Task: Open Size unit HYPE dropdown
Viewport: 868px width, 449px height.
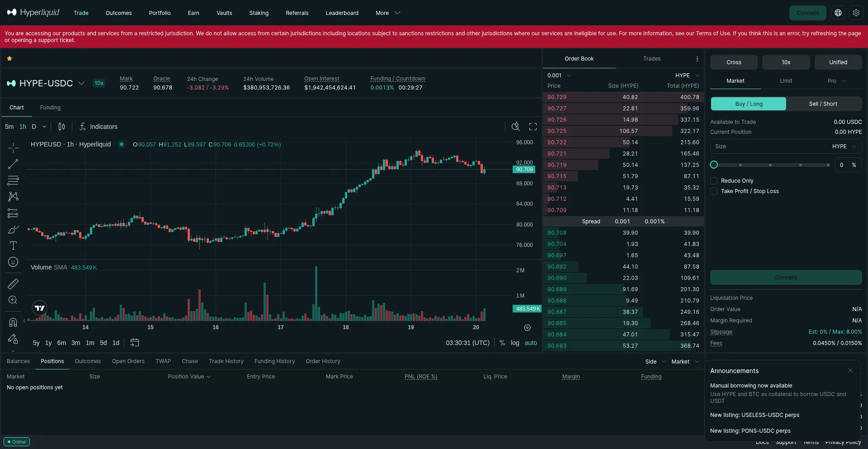Action: [x=844, y=147]
